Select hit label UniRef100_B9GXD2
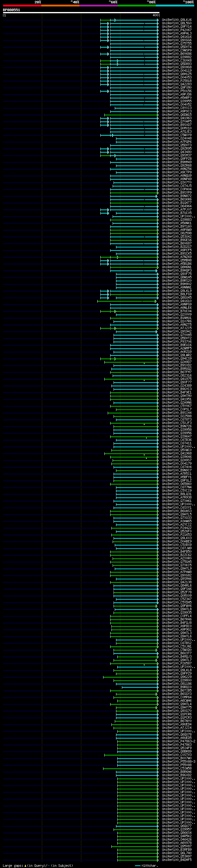Image resolution: width=197 pixels, height=868 pixels. click(177, 775)
